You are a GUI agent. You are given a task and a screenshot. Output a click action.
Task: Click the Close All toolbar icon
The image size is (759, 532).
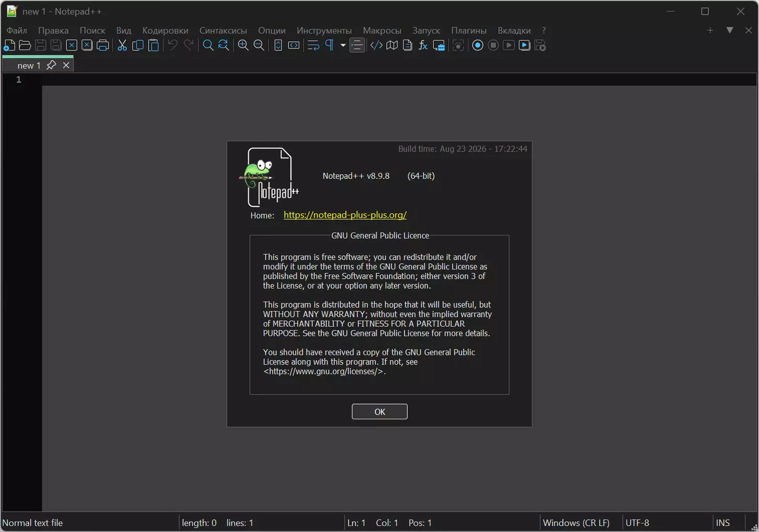tap(87, 45)
